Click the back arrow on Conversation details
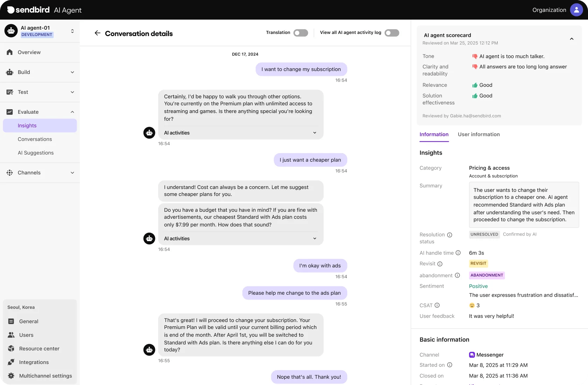588x385 pixels. [x=97, y=33]
